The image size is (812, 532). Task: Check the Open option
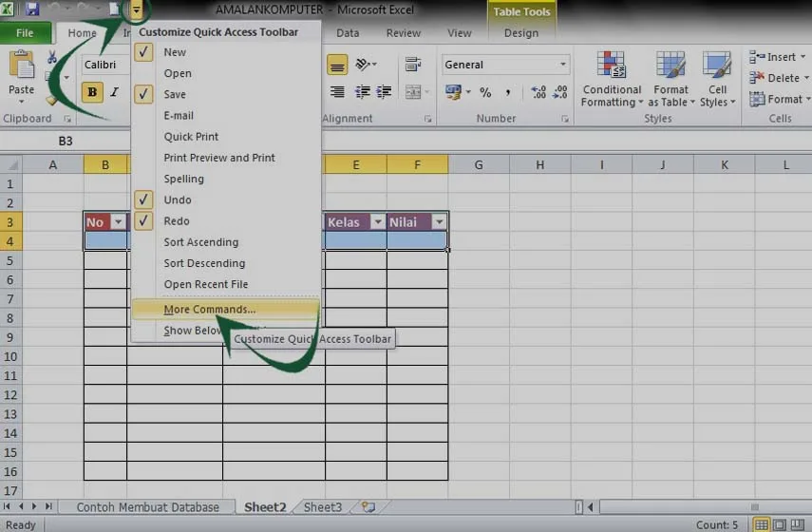(226, 73)
